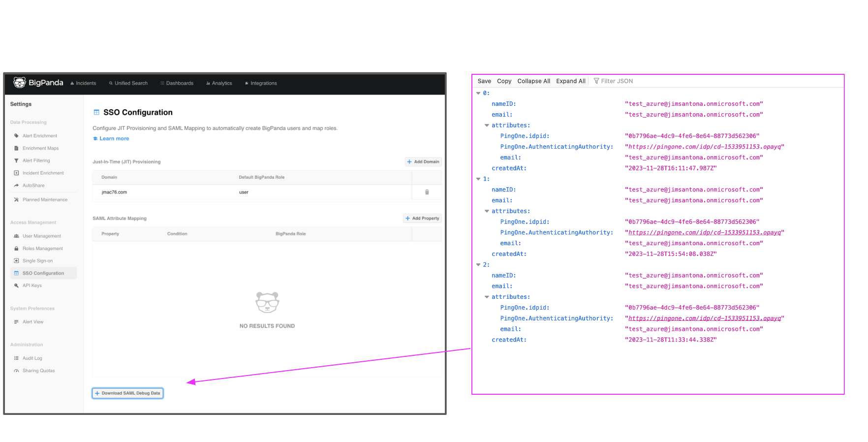Collapse JSON entry 0
The width and height of the screenshot is (868, 442).
pos(478,93)
